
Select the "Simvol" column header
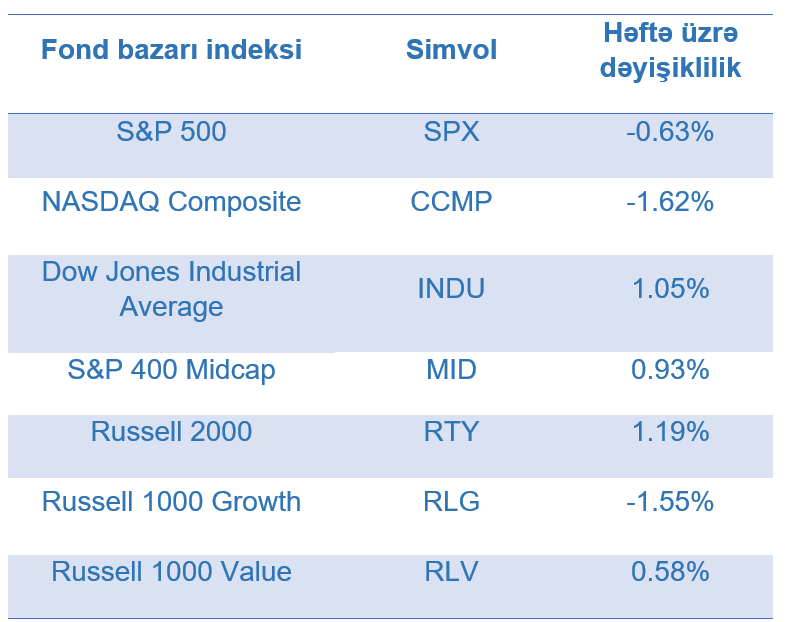click(x=451, y=50)
